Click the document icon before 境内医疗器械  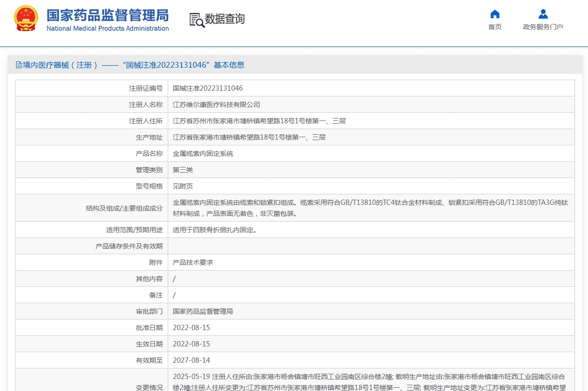tap(19, 65)
